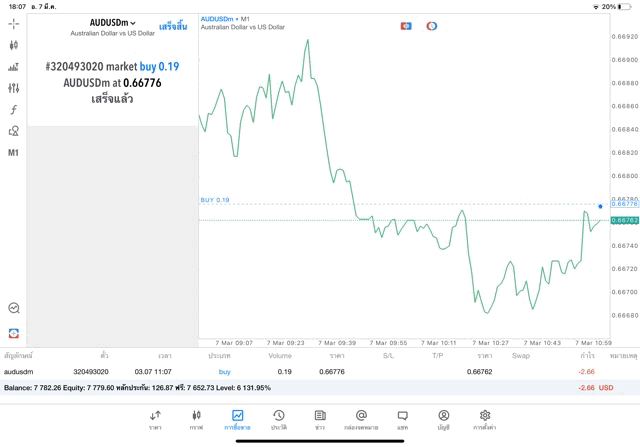Select the crosshair tool in left sidebar
The width and height of the screenshot is (640, 447).
point(14,24)
